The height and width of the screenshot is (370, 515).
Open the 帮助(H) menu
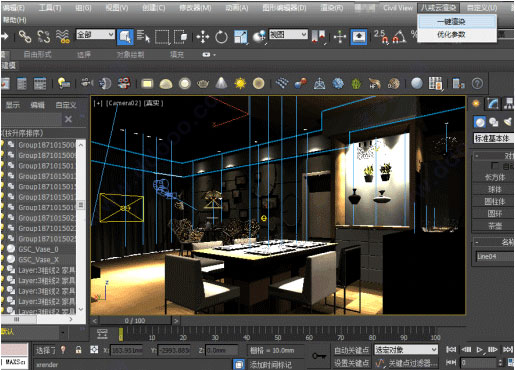tap(15, 20)
